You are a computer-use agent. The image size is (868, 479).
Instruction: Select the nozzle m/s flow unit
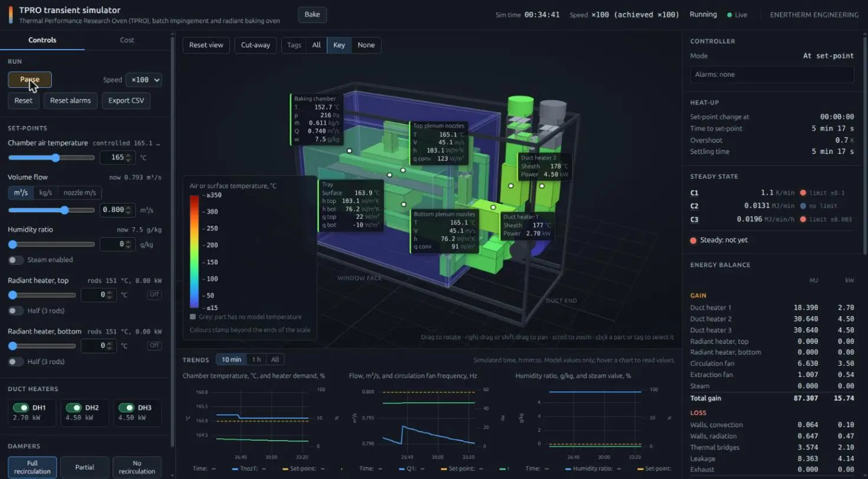[x=79, y=193]
